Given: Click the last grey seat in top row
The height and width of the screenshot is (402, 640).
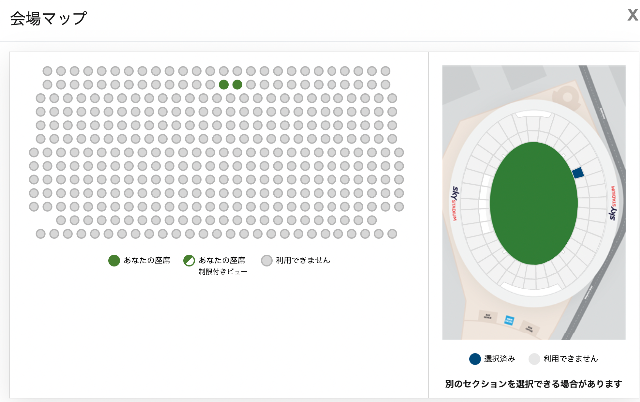Looking at the screenshot, I should [x=385, y=71].
